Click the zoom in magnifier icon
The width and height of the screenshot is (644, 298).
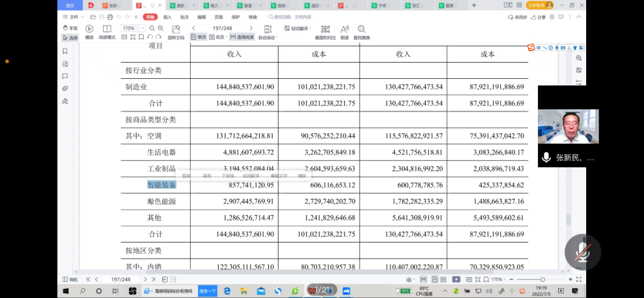pos(160,28)
